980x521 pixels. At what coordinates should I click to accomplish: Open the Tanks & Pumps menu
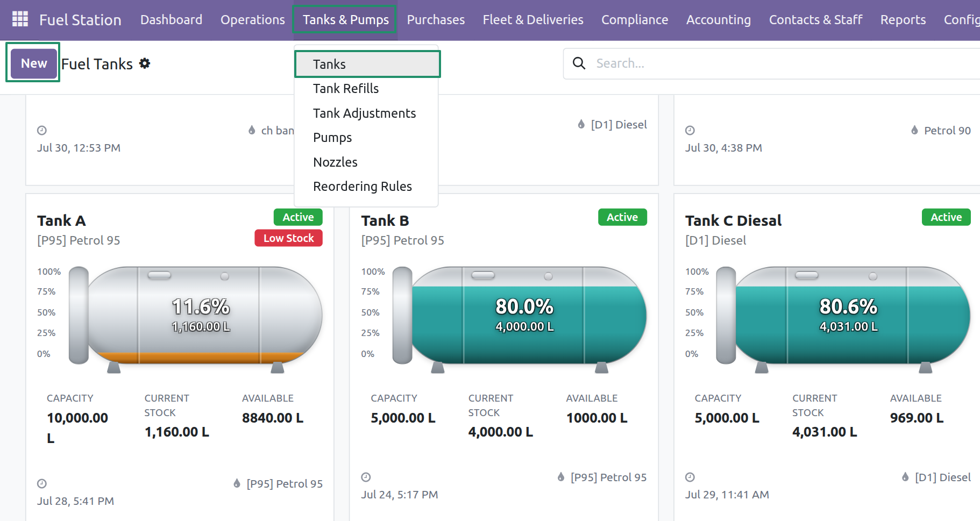pyautogui.click(x=345, y=20)
